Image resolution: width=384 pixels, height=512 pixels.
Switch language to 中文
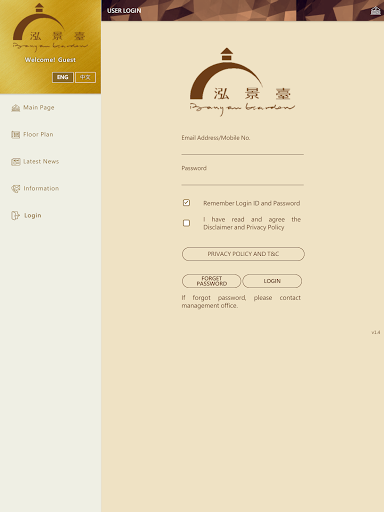pos(85,77)
